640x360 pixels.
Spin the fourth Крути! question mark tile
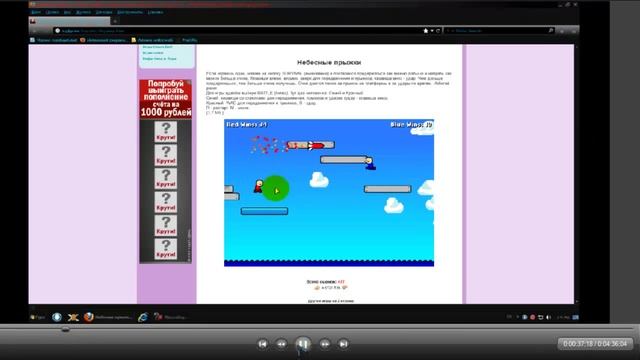click(x=166, y=202)
